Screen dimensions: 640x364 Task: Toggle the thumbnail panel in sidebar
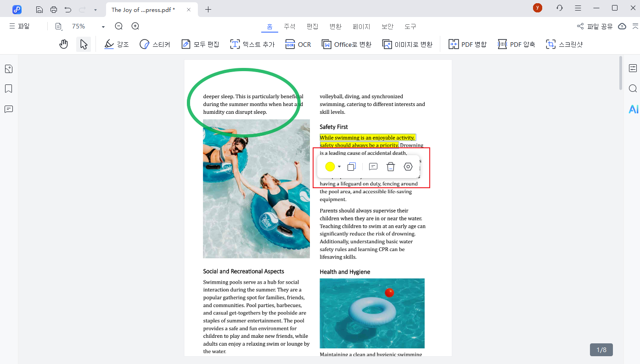(8, 69)
